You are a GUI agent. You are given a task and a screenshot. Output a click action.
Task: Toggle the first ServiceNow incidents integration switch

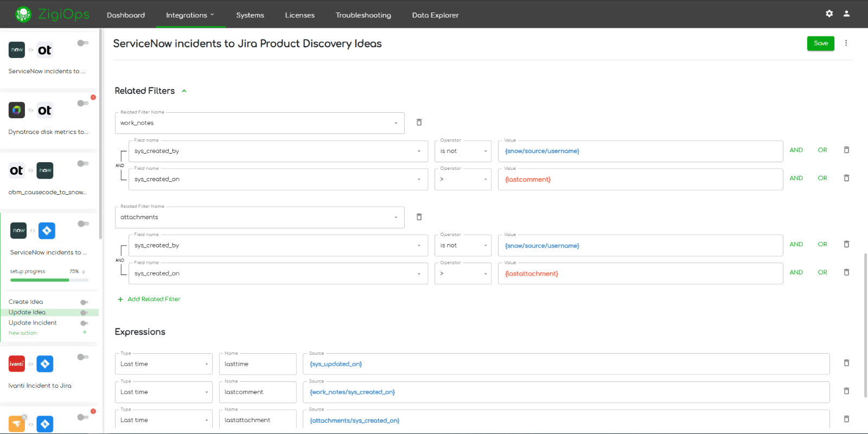83,43
